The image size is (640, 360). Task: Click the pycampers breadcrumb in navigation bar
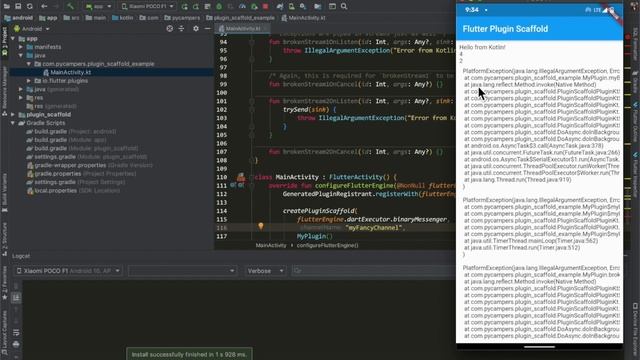point(182,18)
